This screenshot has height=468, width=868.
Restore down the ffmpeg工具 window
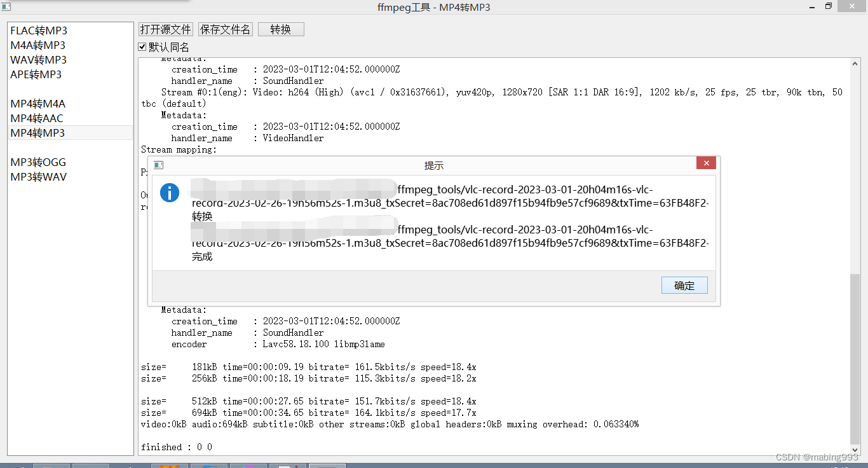click(x=829, y=6)
